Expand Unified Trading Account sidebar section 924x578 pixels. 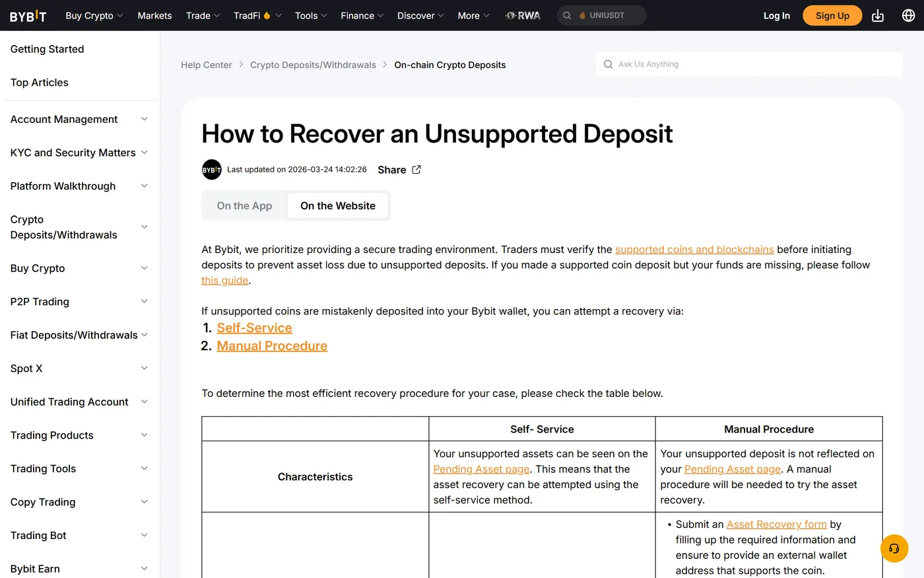coord(79,402)
